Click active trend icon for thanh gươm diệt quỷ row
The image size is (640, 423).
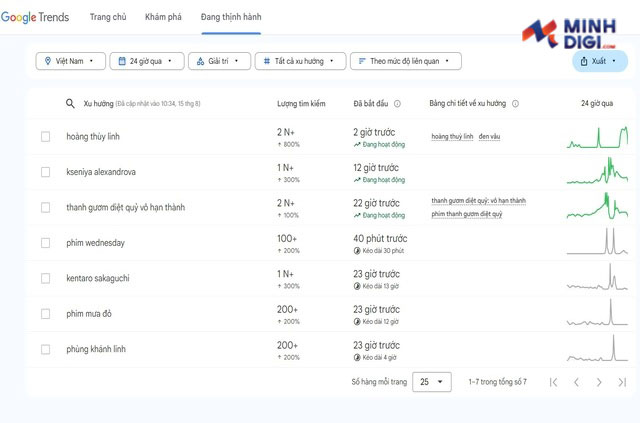click(x=357, y=216)
